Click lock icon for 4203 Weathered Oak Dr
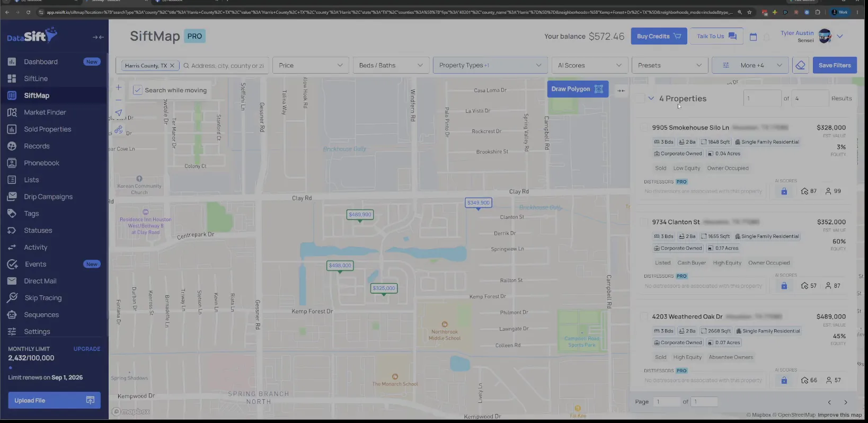This screenshot has width=868, height=423. coord(784,380)
